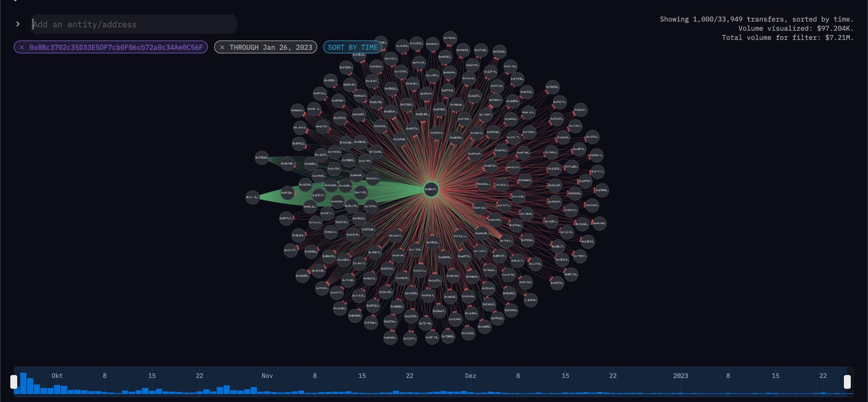Viewport: 868px width, 402px height.
Task: Select the 0x77E03 node with green edges
Action: click(262, 158)
